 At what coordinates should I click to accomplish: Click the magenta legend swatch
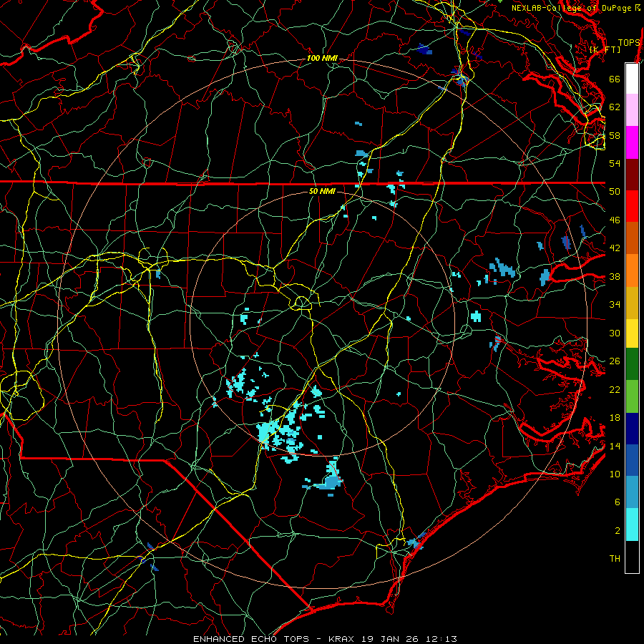click(632, 142)
